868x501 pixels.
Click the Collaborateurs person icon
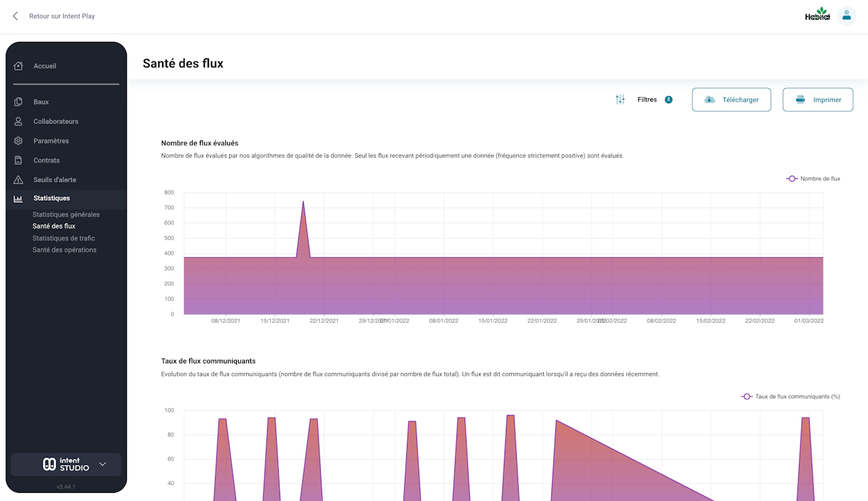pyautogui.click(x=18, y=121)
